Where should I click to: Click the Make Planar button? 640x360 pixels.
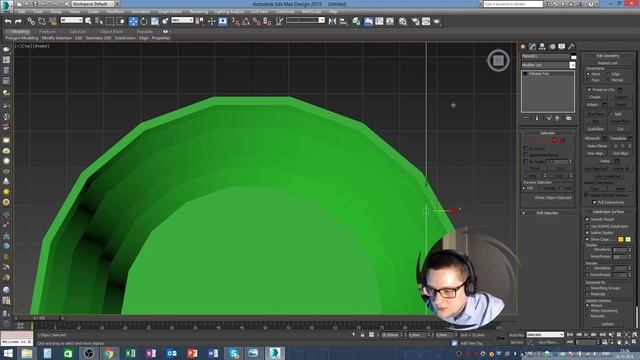coord(597,146)
